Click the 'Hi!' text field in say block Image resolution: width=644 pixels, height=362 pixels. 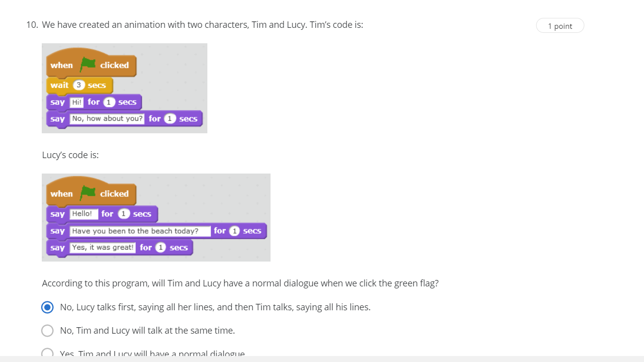(x=77, y=102)
